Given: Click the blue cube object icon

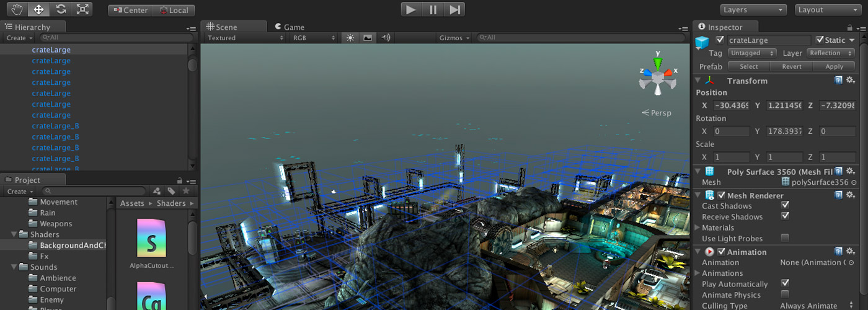Looking at the screenshot, I should (702, 42).
